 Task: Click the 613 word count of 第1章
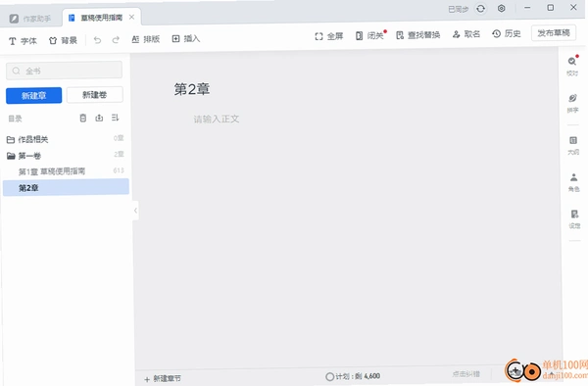[x=119, y=170]
